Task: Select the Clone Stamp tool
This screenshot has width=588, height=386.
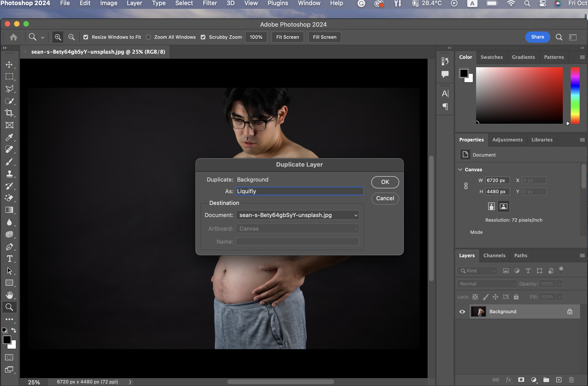Action: [x=9, y=174]
